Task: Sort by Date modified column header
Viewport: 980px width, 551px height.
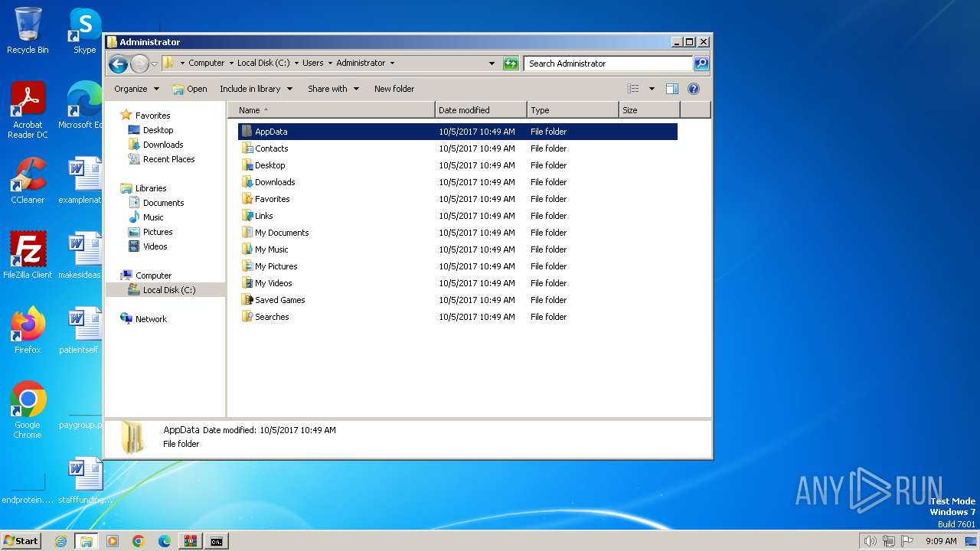Action: point(481,110)
